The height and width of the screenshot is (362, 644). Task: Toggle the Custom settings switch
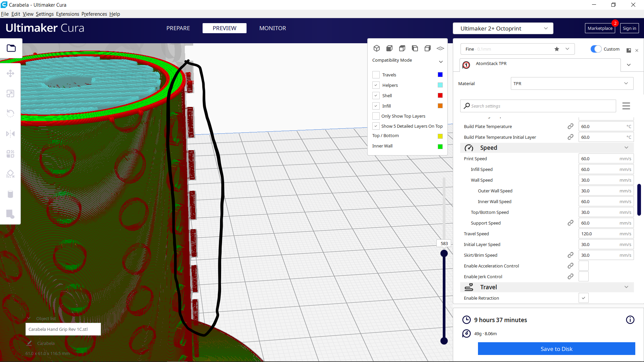tap(596, 49)
